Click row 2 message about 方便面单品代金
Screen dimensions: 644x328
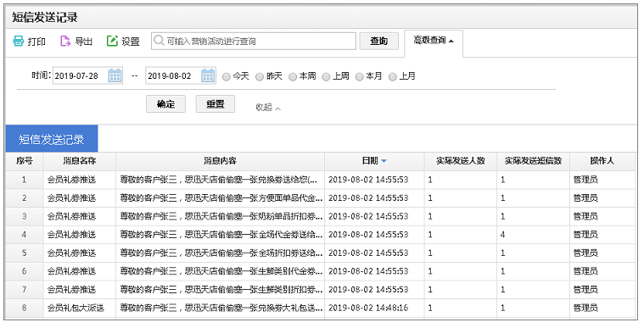tap(220, 198)
